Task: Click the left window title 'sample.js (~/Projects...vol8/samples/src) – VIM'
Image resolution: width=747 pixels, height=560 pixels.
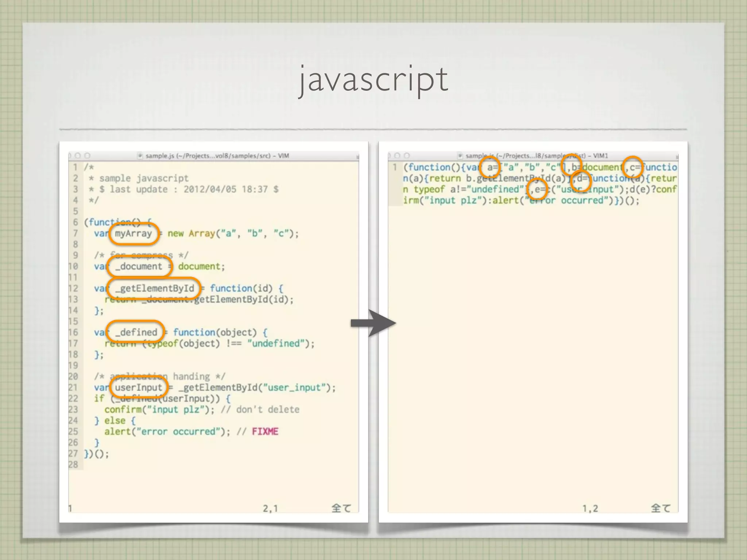Action: tap(217, 156)
